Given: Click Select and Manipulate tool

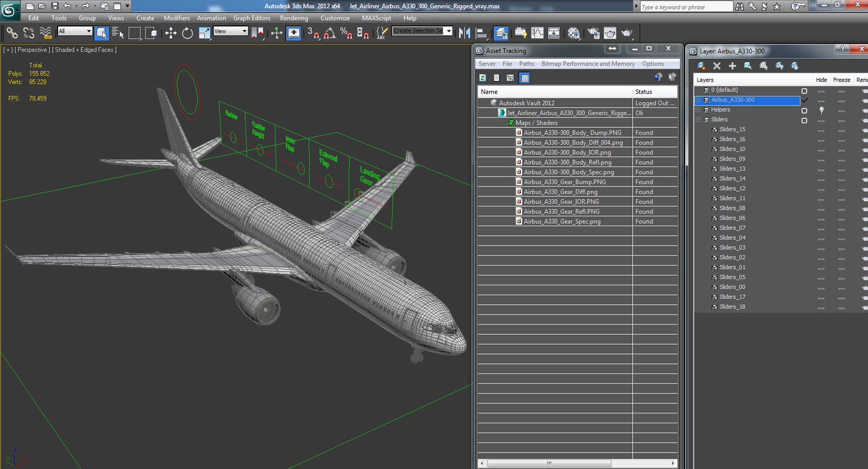Looking at the screenshot, I should [x=277, y=33].
